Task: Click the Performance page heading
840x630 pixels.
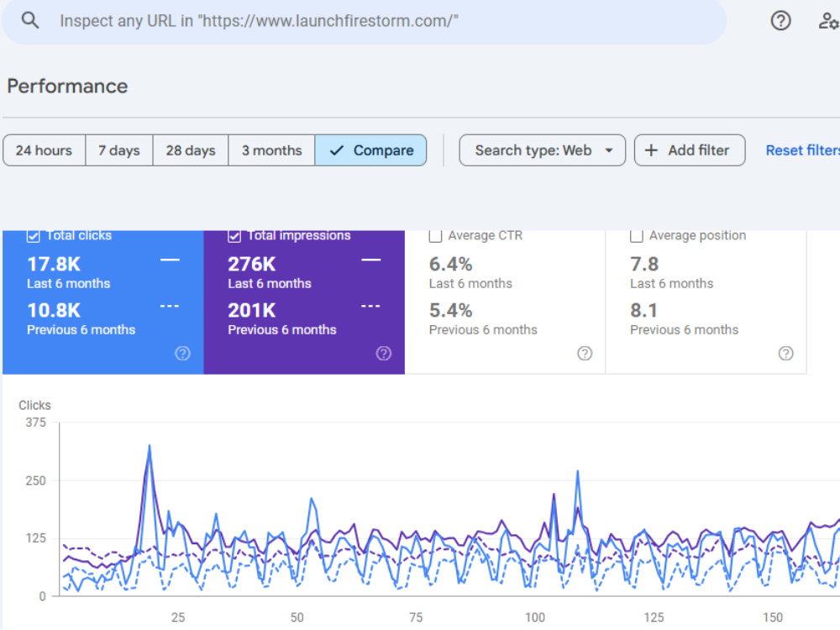Action: 67,87
